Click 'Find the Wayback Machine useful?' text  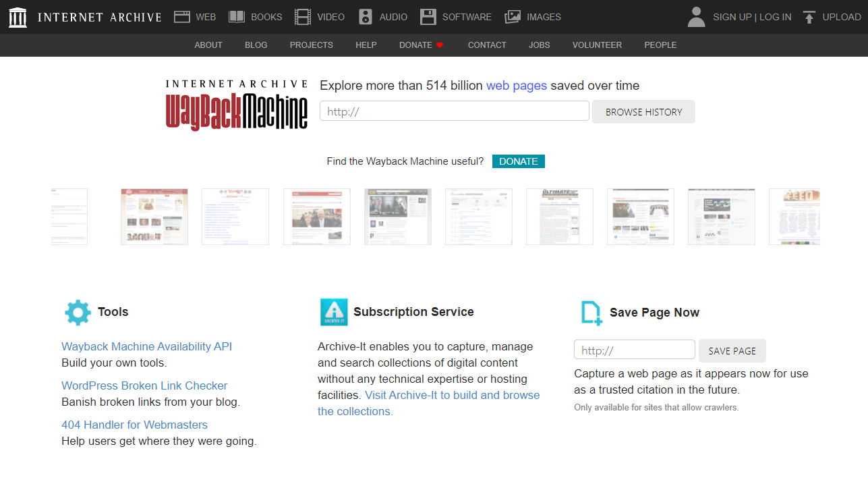(405, 161)
